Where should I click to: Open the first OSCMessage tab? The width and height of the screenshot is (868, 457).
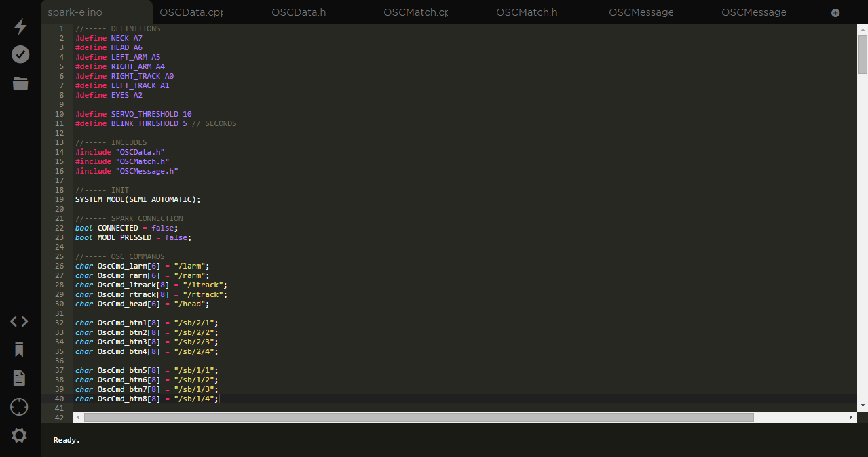pyautogui.click(x=641, y=12)
